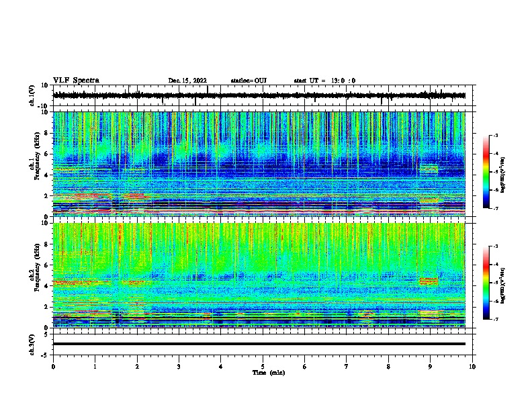
Task: Select the "Time (min)" axis title
Action: point(269,373)
